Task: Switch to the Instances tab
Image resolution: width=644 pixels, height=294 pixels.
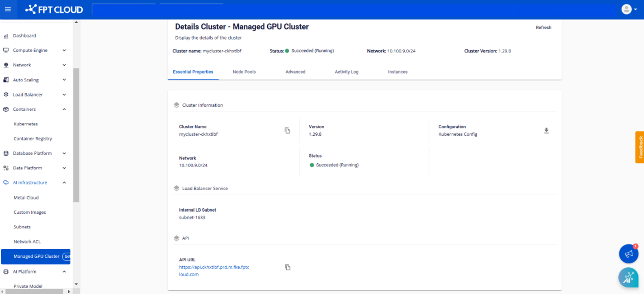Action: (x=397, y=72)
